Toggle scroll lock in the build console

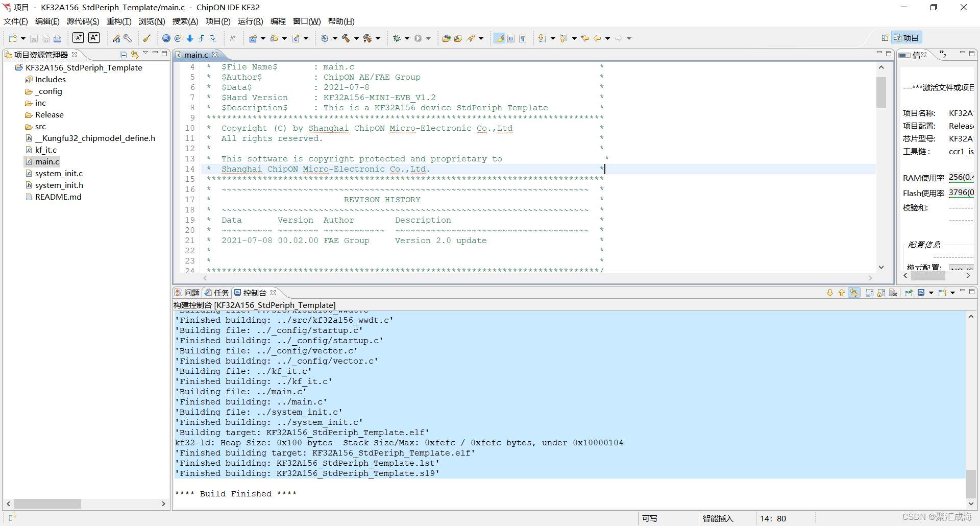881,292
